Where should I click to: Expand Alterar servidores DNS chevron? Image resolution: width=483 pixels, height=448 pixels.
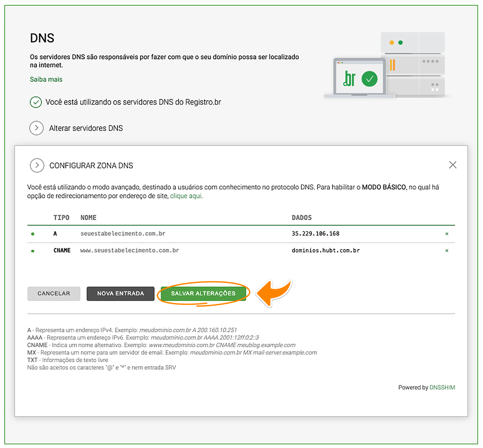click(36, 128)
